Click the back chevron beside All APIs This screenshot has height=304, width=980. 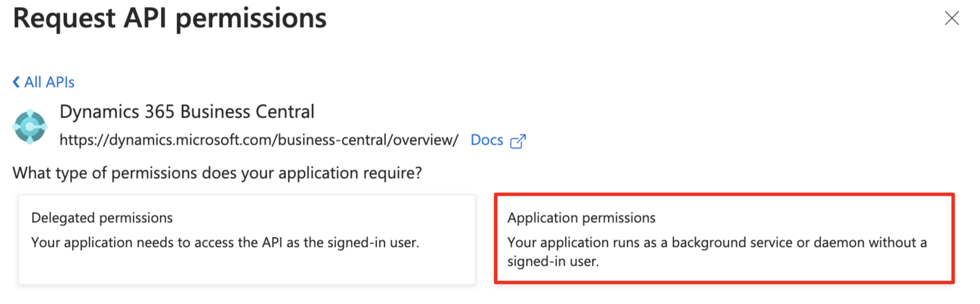[x=16, y=82]
